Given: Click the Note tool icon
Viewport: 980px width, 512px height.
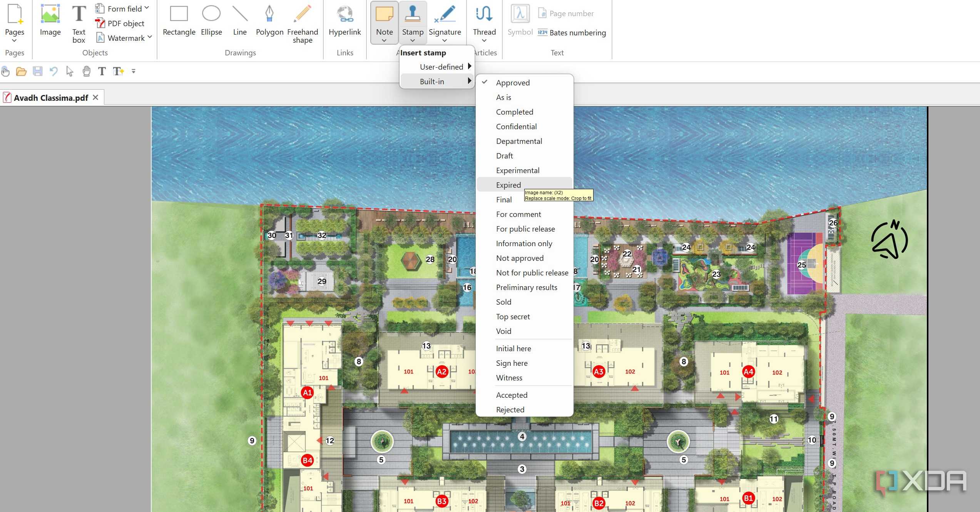Looking at the screenshot, I should [384, 14].
